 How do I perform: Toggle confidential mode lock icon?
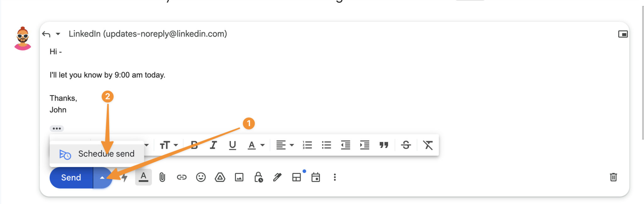(258, 177)
